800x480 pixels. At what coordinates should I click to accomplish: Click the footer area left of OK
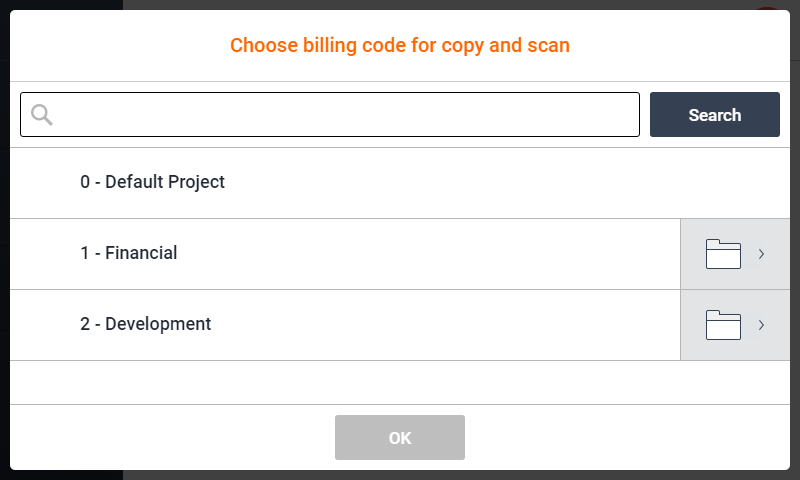coord(170,438)
